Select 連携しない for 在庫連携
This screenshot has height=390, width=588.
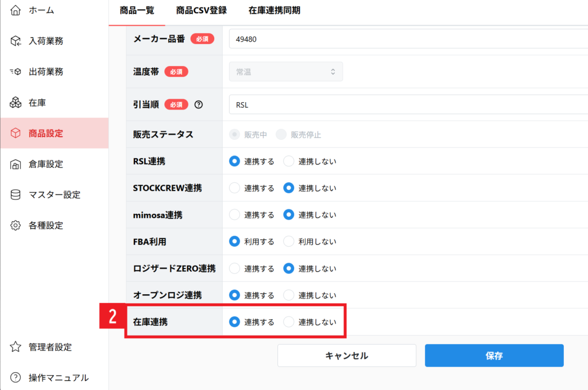click(x=289, y=322)
